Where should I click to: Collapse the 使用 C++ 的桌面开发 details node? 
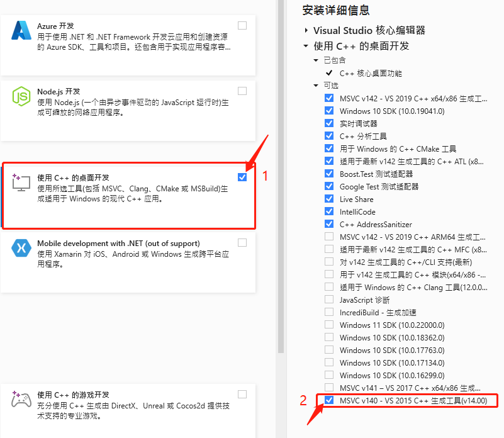click(x=306, y=46)
